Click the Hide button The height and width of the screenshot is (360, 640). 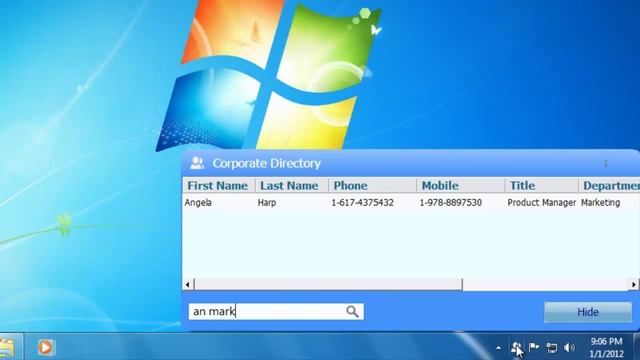[x=588, y=312]
